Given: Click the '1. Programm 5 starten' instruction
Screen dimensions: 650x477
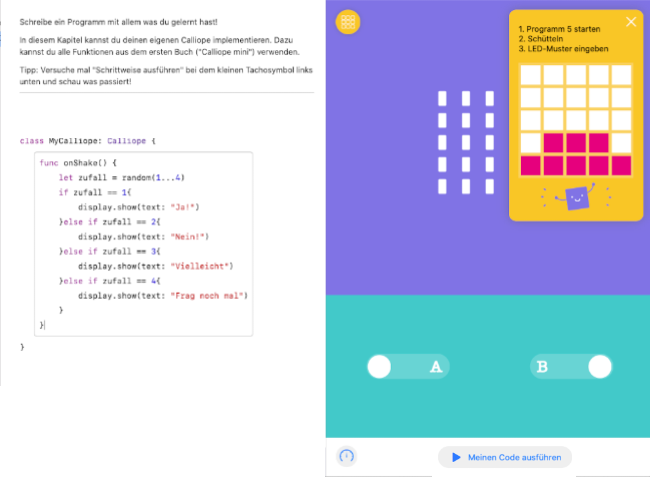Looking at the screenshot, I should (559, 29).
